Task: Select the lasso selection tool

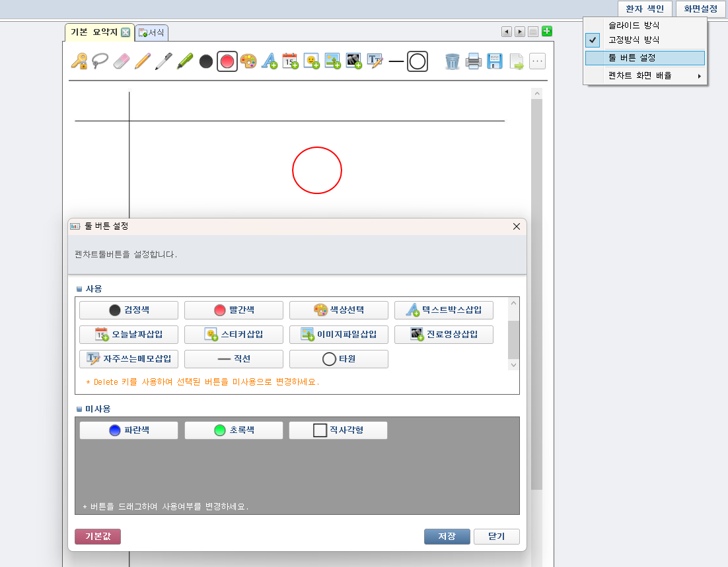Action: pyautogui.click(x=100, y=61)
